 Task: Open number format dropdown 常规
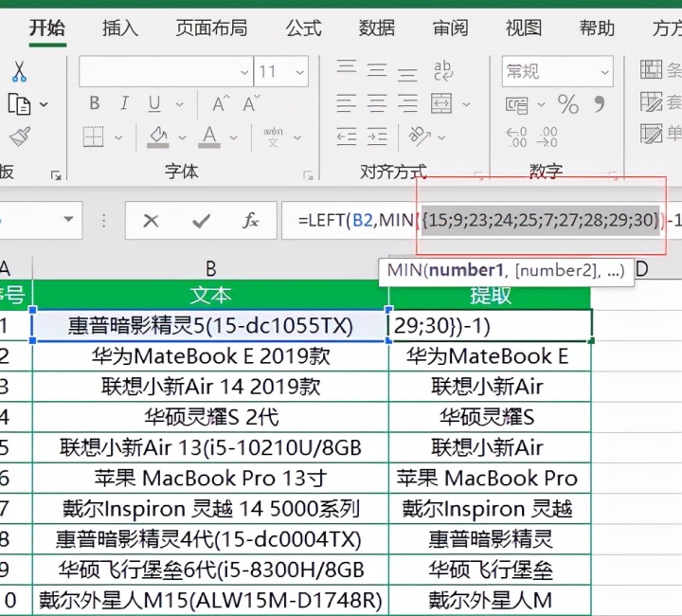point(604,72)
